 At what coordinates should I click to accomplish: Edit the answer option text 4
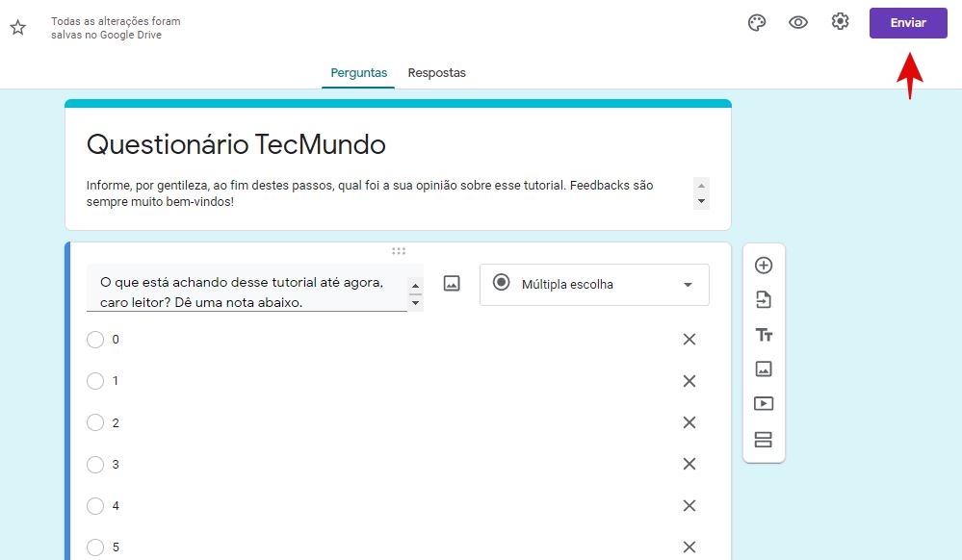click(x=116, y=505)
